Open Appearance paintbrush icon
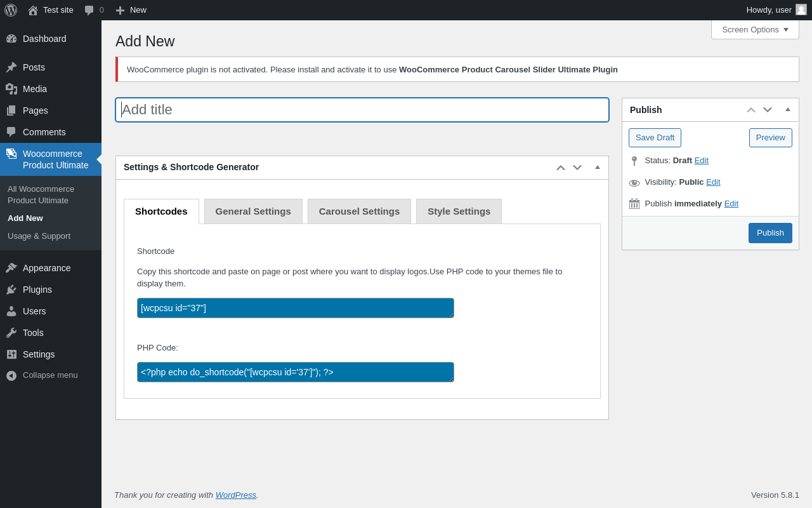This screenshot has width=812, height=508. 11,268
